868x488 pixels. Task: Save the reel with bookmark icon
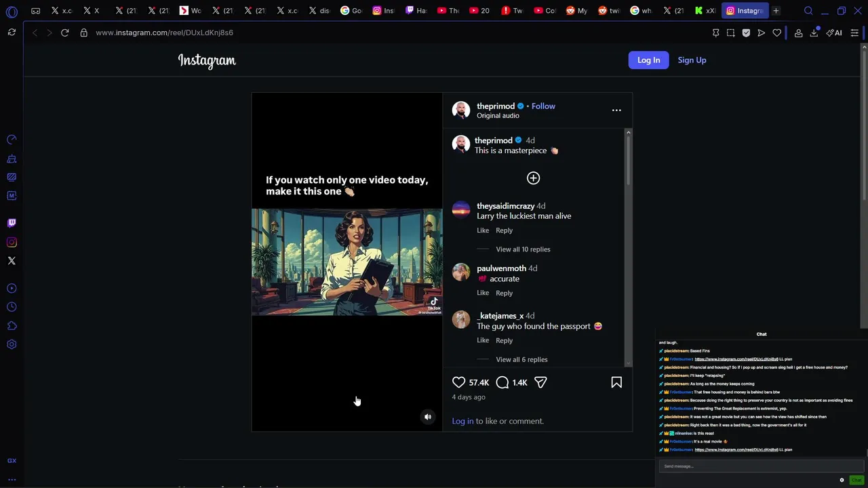pyautogui.click(x=616, y=382)
